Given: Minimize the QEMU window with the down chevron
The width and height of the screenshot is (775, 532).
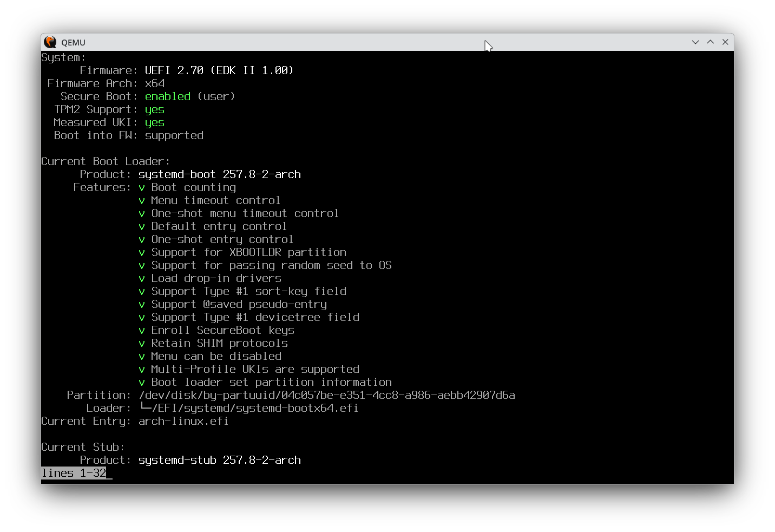Looking at the screenshot, I should 695,42.
